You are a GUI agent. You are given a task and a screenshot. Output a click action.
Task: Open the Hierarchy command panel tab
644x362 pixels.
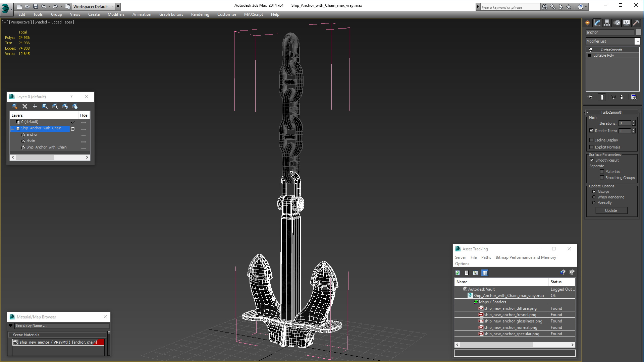coord(607,23)
